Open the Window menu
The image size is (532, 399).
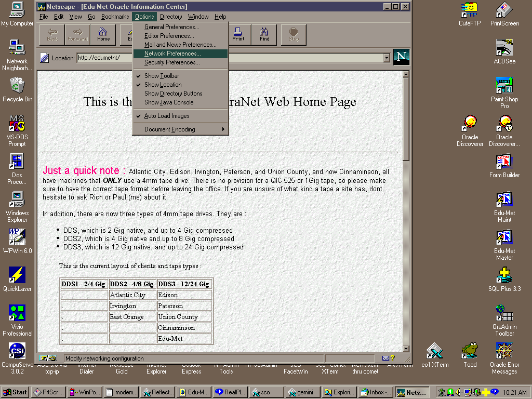pyautogui.click(x=198, y=17)
